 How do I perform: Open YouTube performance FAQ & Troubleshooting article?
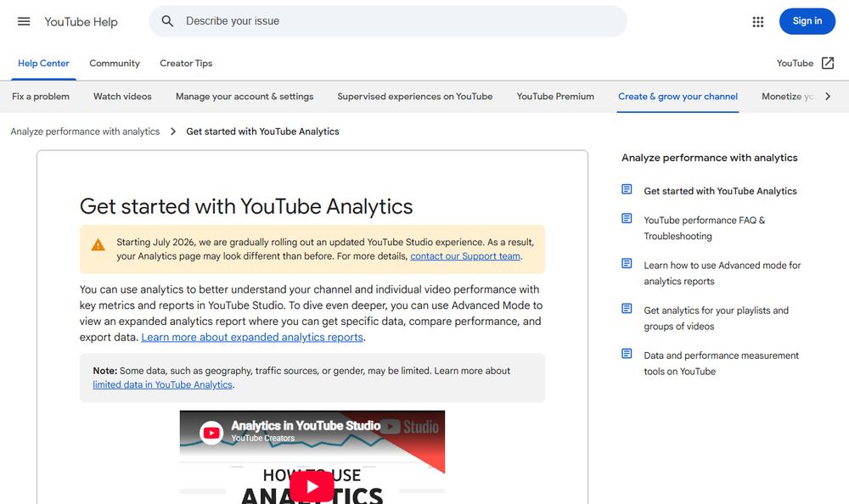[x=705, y=228]
